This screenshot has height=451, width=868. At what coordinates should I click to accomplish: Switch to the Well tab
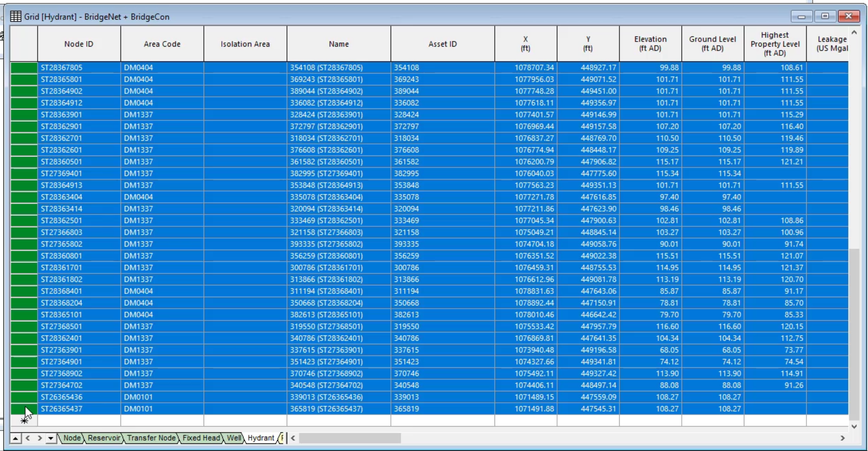coord(234,438)
